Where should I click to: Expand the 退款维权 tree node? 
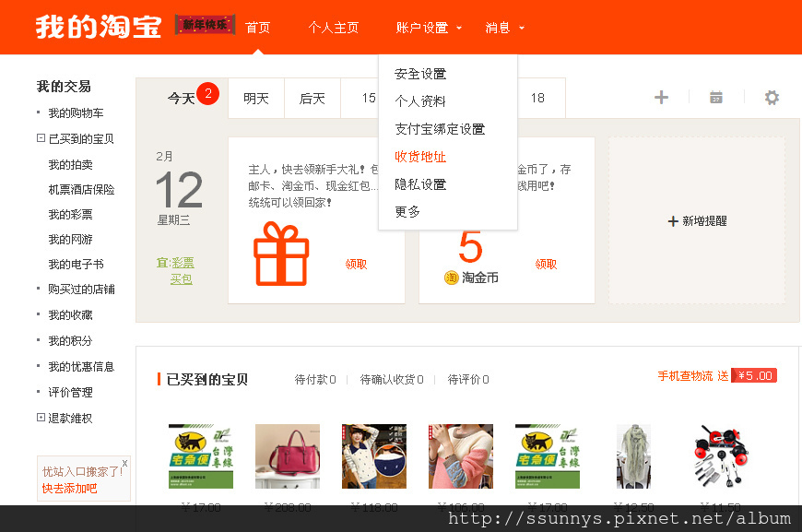[x=41, y=418]
